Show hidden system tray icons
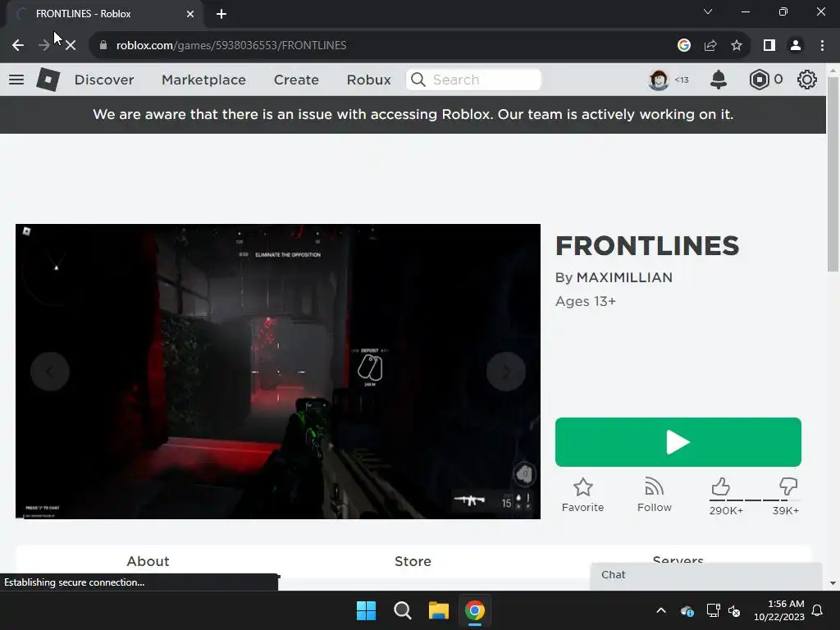Viewport: 840px width, 630px height. tap(661, 610)
